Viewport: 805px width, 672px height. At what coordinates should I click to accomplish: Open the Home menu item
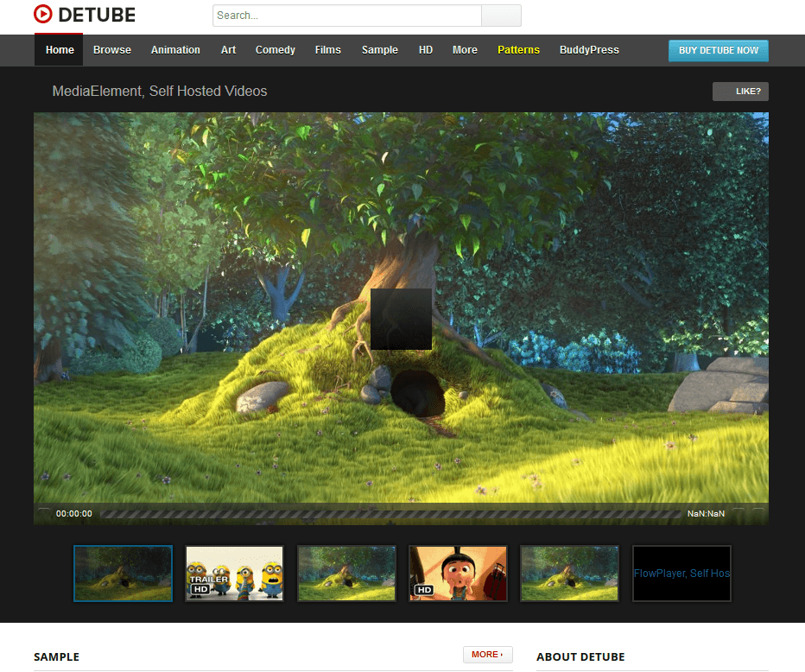click(59, 50)
